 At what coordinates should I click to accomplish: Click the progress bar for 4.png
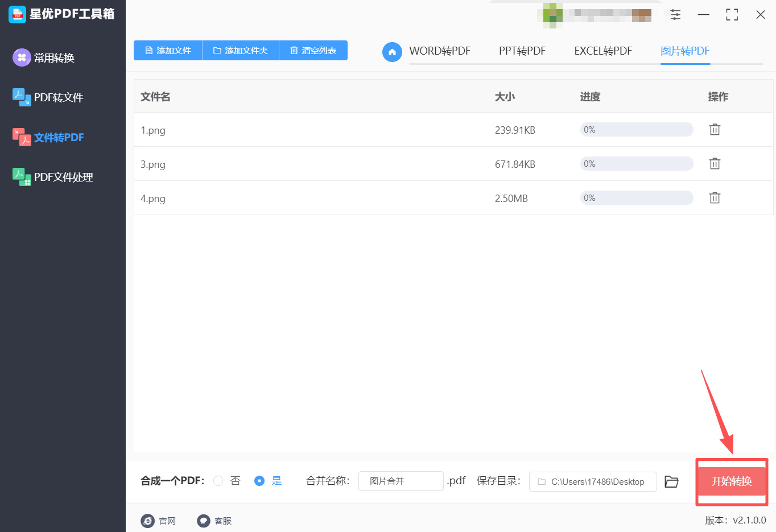coord(637,198)
